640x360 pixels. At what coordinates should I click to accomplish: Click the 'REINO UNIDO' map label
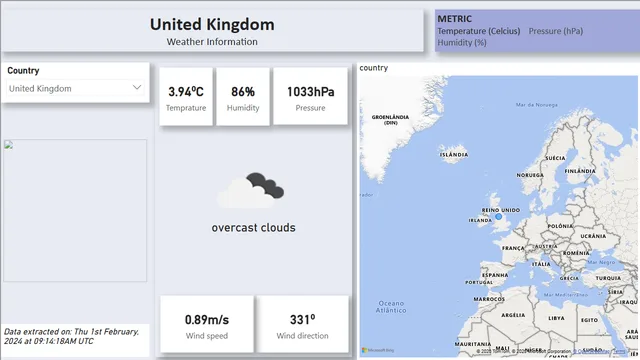click(x=501, y=210)
